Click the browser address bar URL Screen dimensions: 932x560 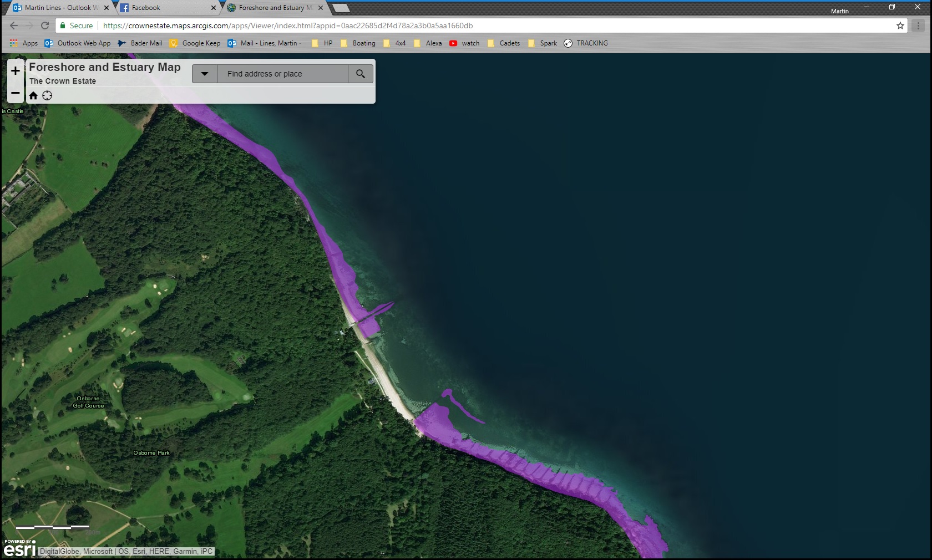tap(288, 26)
